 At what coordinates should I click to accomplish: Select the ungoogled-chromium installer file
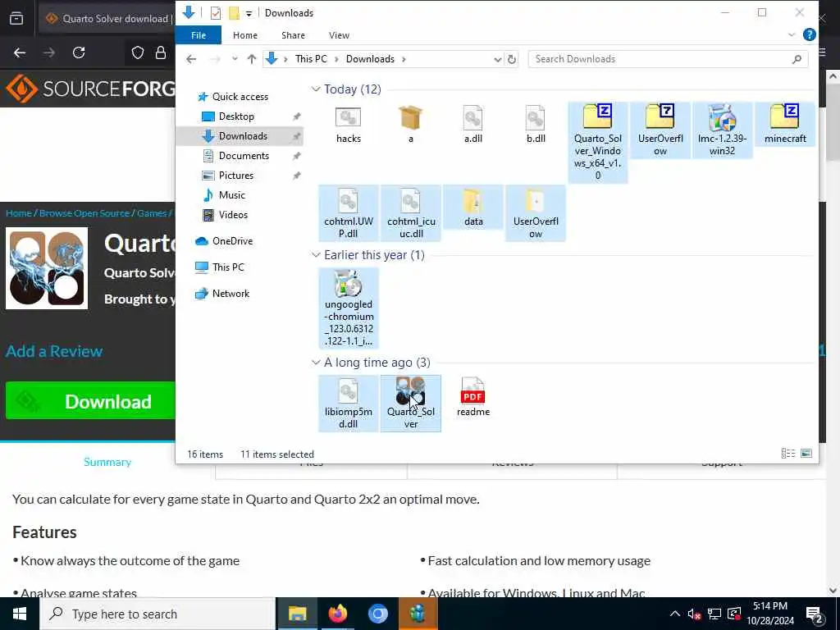[348, 308]
